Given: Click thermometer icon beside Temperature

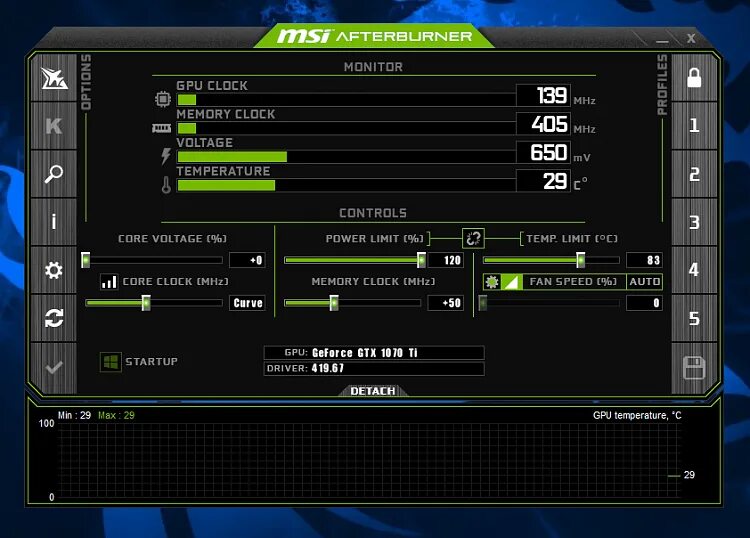Looking at the screenshot, I should [x=166, y=185].
